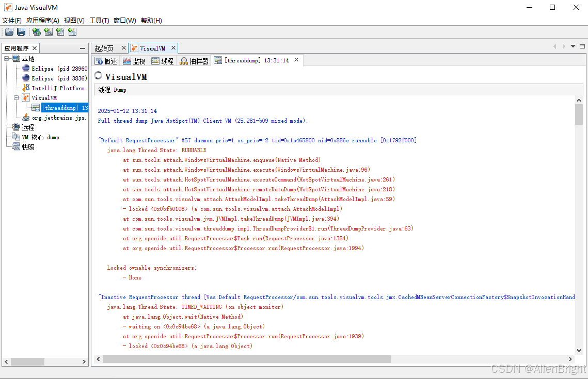The width and height of the screenshot is (588, 379).
Task: Click the Eclipse icon for pid 28960
Action: tap(26, 68)
